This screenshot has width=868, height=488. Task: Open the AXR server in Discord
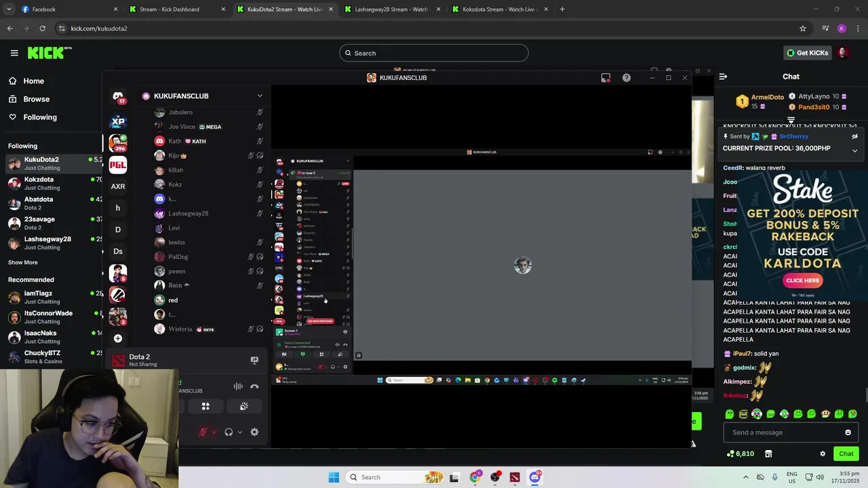(118, 186)
